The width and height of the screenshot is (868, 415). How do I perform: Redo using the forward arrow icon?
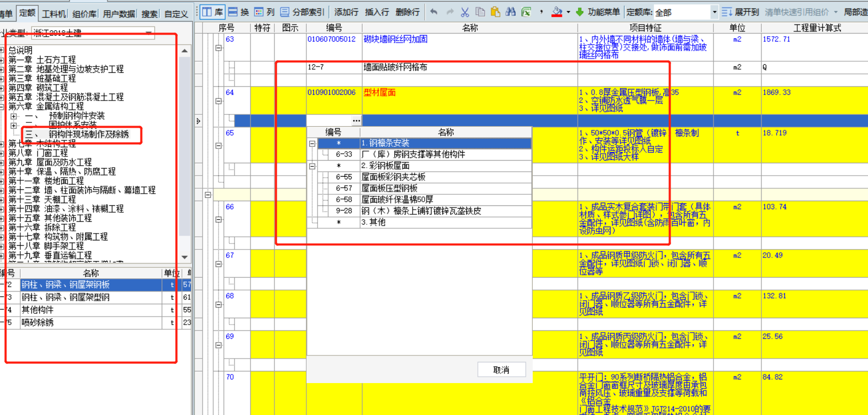450,12
